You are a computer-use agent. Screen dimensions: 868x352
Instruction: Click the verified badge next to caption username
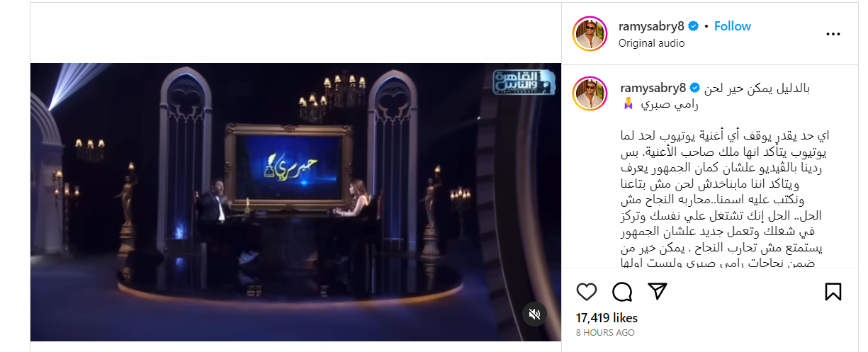point(695,88)
